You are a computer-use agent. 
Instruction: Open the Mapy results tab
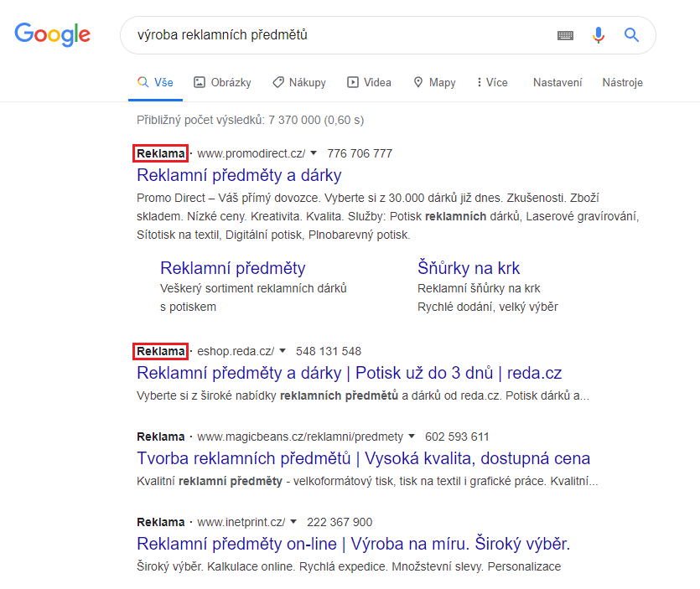click(x=434, y=82)
